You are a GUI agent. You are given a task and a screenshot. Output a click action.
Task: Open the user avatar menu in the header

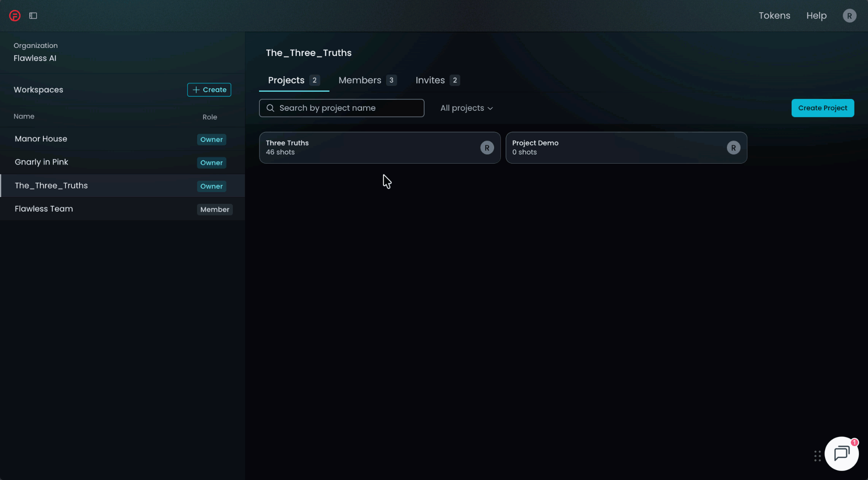tap(849, 16)
